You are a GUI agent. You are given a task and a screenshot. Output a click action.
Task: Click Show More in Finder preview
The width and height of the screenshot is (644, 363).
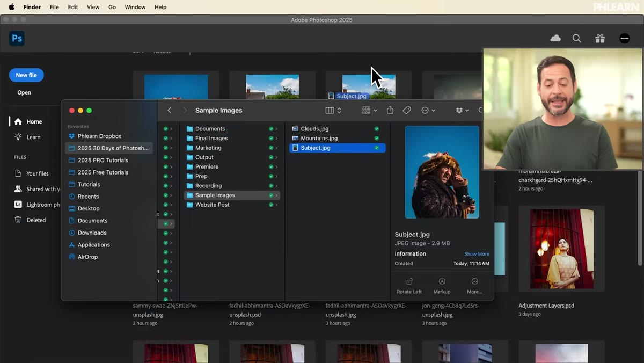click(x=477, y=254)
